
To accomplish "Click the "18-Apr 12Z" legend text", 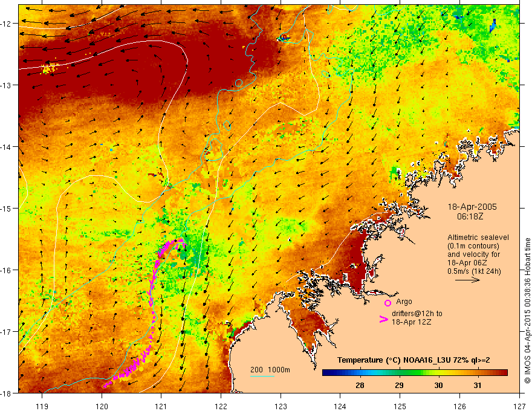I will tap(411, 322).
